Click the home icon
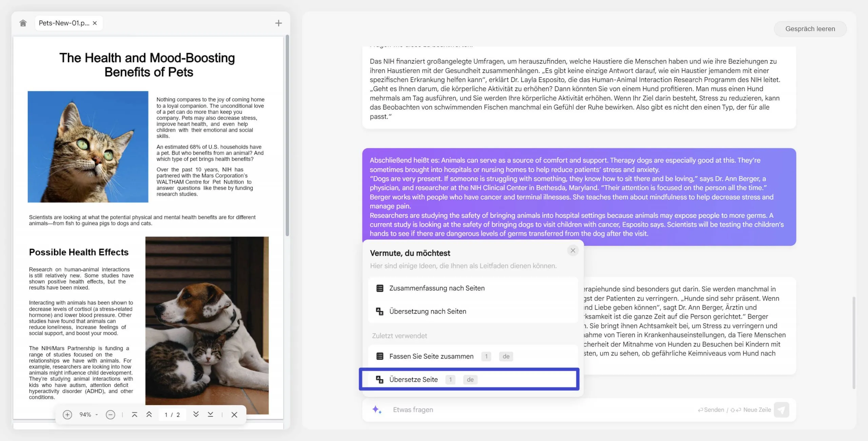Viewport: 868px width, 441px height. click(23, 23)
